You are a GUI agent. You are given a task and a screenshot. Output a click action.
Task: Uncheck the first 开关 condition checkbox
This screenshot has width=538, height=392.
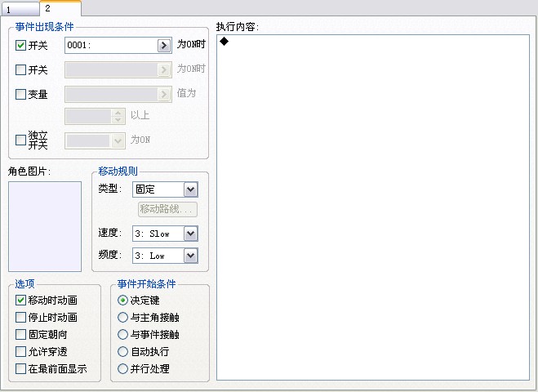(x=20, y=45)
